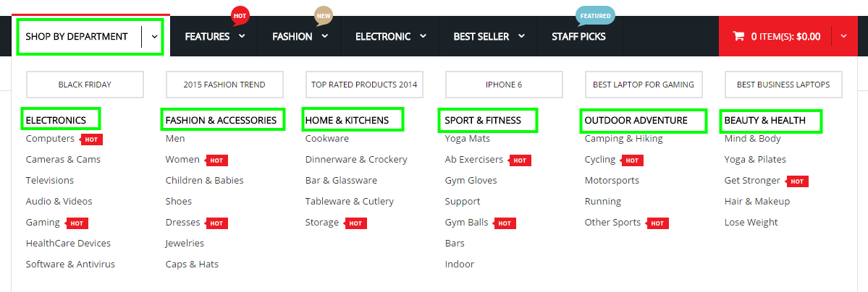
Task: Click the NEW badge above Fashion
Action: (324, 16)
